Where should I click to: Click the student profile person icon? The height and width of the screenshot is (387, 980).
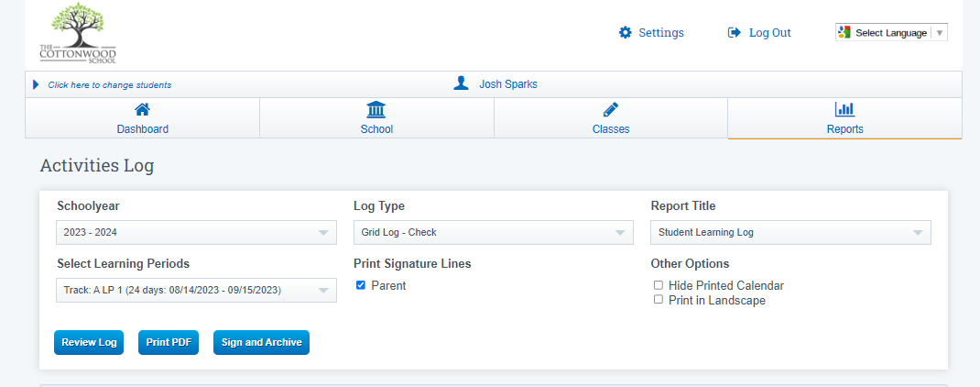click(461, 83)
